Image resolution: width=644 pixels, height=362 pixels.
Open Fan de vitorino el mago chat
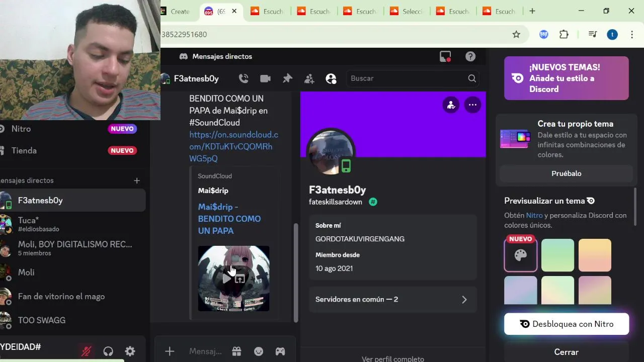click(72, 296)
